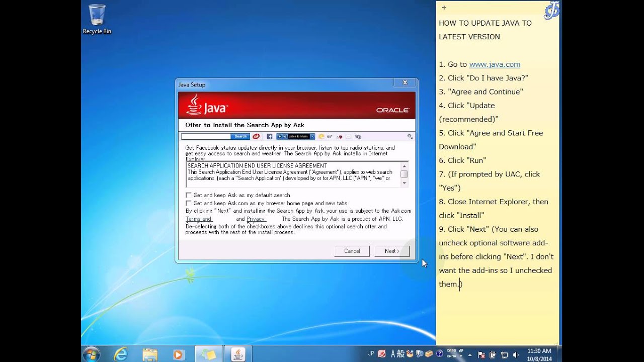Toggle the CAPS lock indicator in language bar

(x=451, y=350)
